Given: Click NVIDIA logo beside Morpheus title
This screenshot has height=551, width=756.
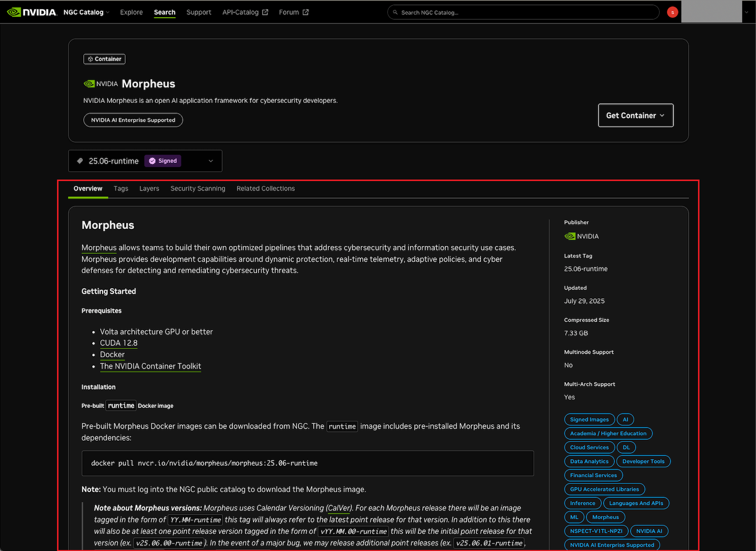Looking at the screenshot, I should [101, 84].
